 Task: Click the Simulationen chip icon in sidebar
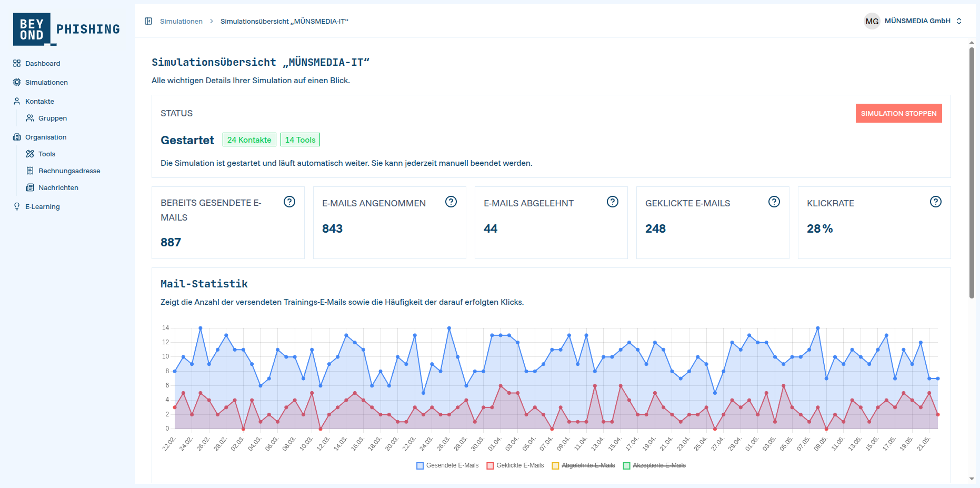(x=17, y=82)
